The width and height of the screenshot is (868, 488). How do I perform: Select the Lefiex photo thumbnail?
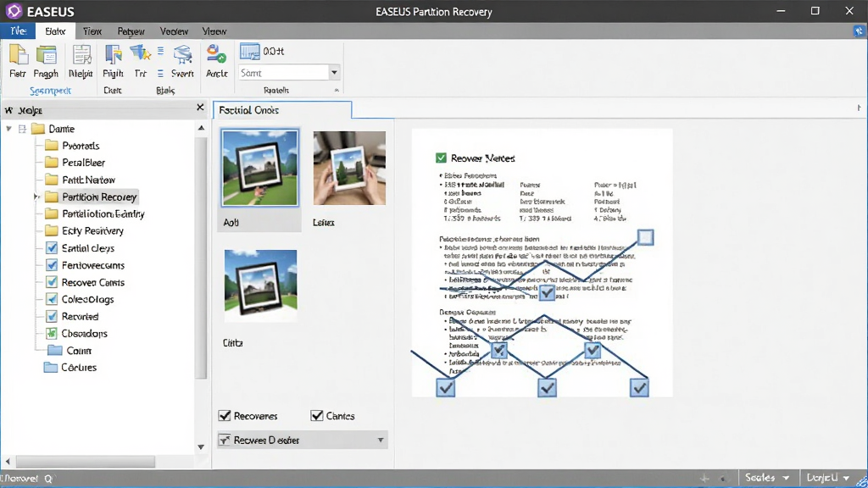click(349, 169)
